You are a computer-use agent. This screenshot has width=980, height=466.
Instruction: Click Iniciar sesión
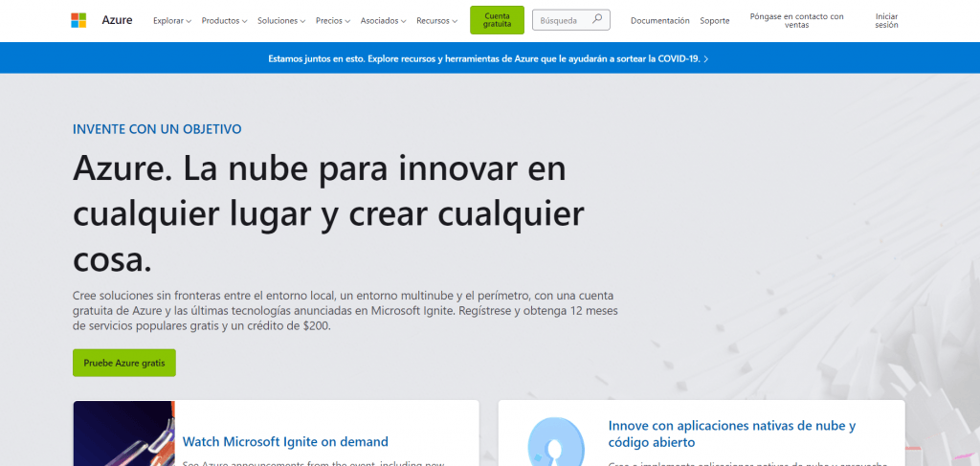(x=886, y=21)
